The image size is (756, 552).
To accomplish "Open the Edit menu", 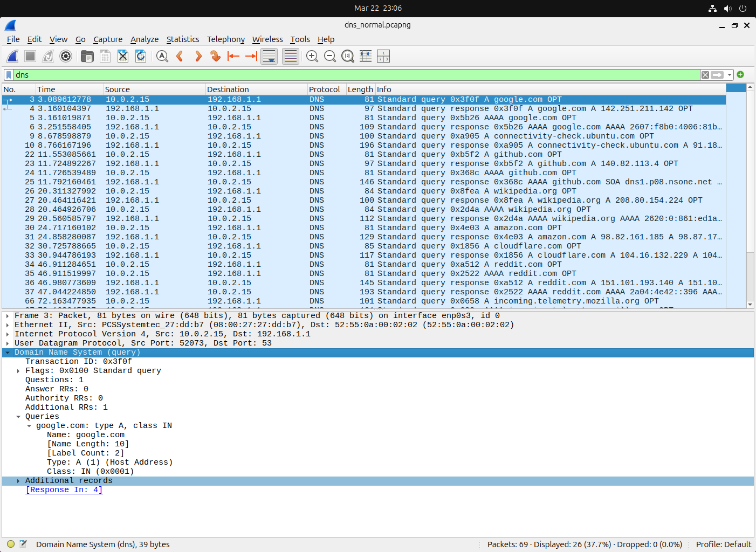I will pos(35,39).
